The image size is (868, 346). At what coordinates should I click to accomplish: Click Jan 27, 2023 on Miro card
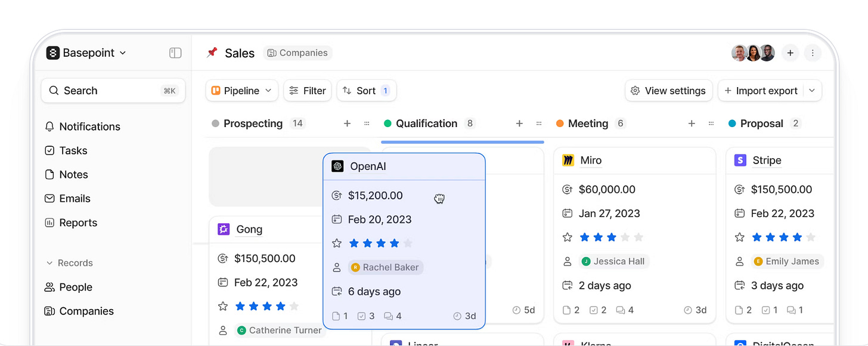[x=609, y=214]
